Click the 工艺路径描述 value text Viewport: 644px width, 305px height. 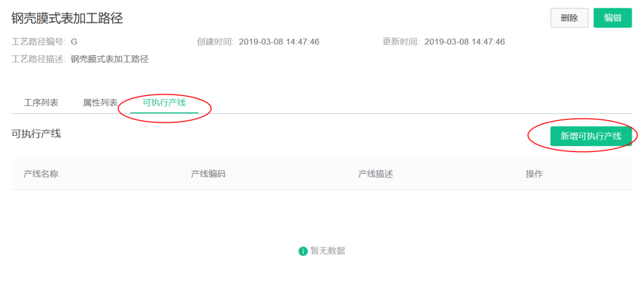[x=110, y=59]
